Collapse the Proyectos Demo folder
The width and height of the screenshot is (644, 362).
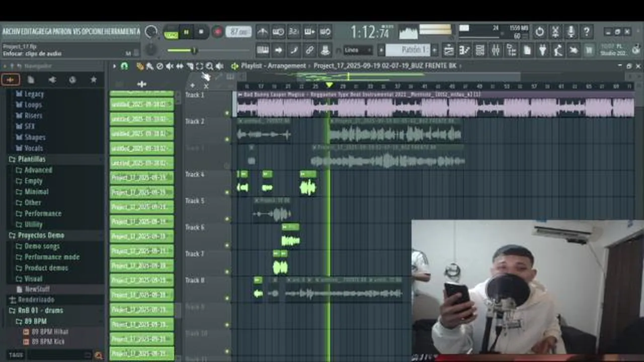[x=41, y=235]
